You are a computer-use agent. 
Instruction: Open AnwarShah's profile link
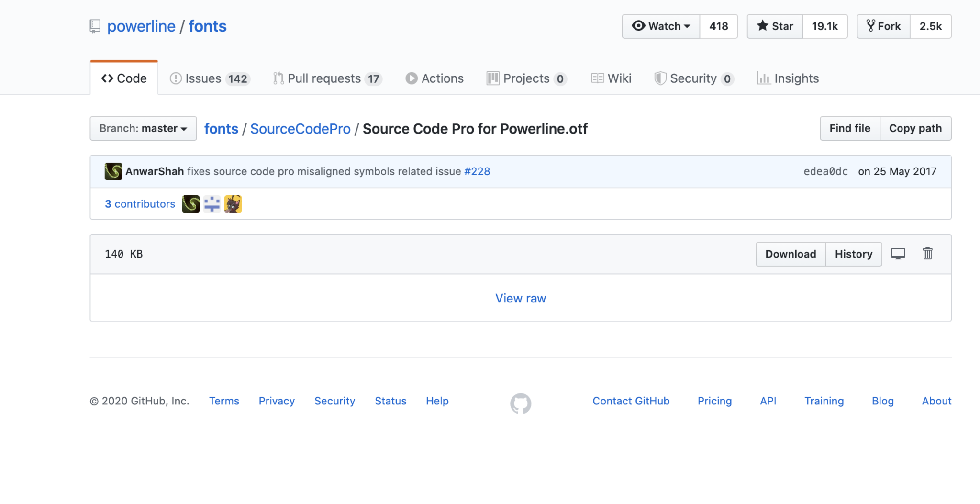point(155,171)
